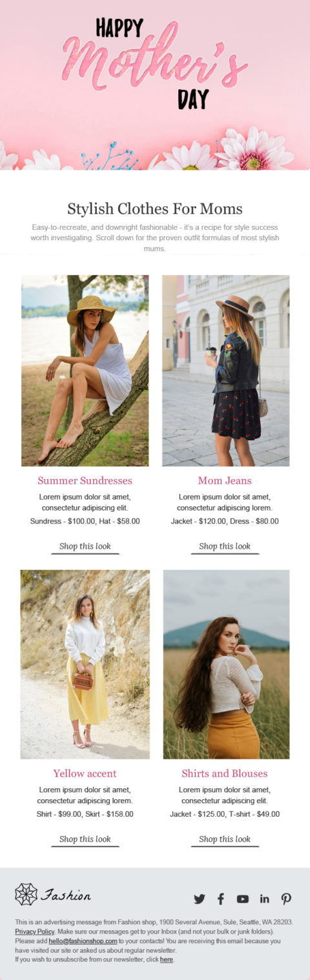Click the Fashion logo in footer
Screen dimensions: 310x980
tap(53, 894)
